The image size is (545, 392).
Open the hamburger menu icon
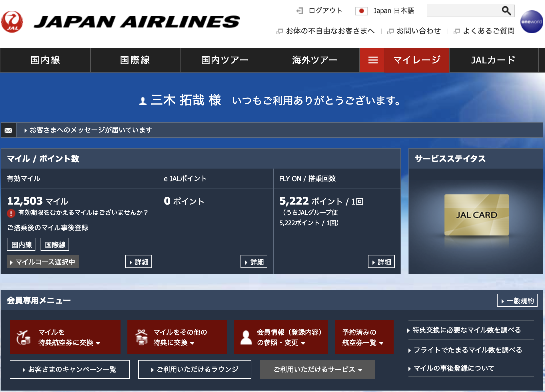[373, 60]
